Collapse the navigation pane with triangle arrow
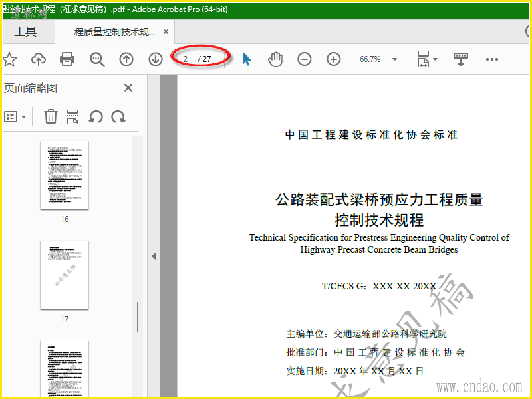This screenshot has width=532, height=399. point(154,256)
